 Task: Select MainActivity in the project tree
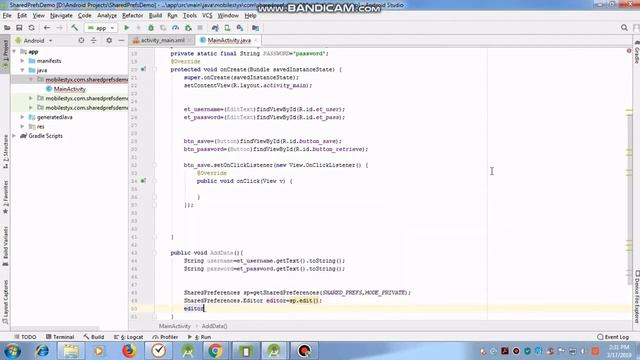click(69, 89)
